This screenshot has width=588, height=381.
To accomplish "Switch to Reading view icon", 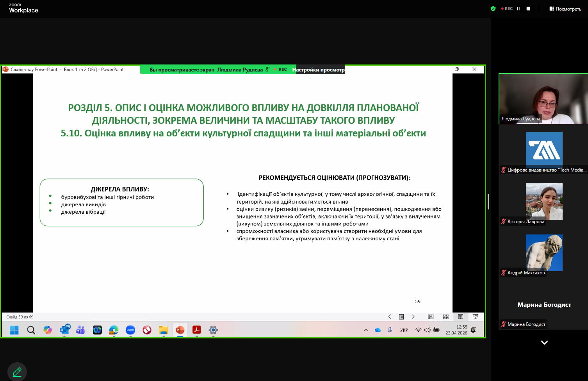I will pos(461,317).
